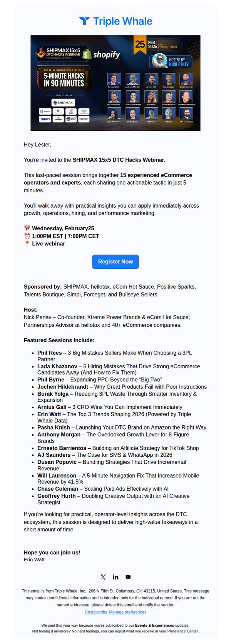Click the Triple Whale header wordmark
231x644 pixels.
[123, 21]
